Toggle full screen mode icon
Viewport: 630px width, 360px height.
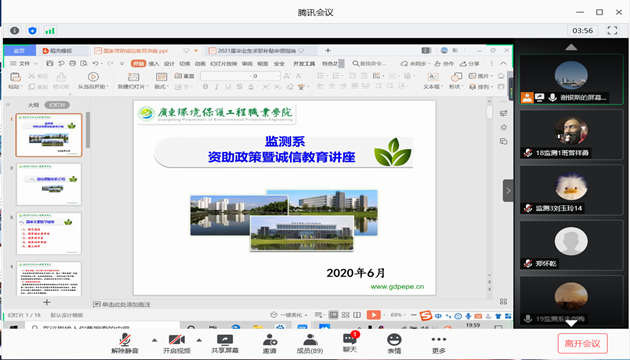coord(612,31)
